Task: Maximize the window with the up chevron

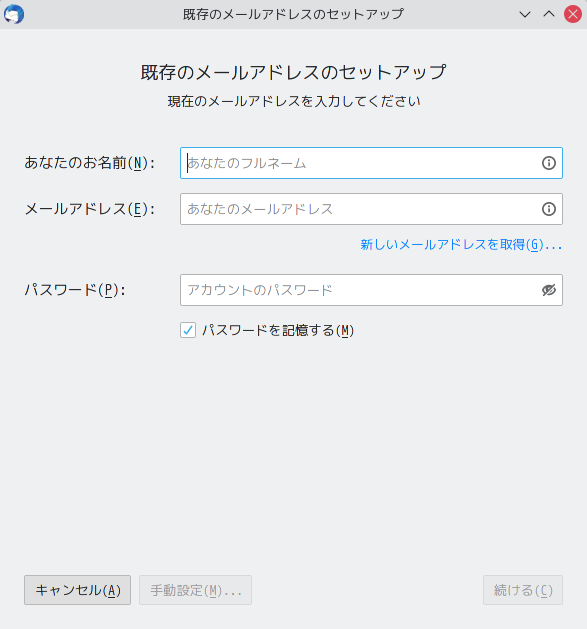Action: tap(549, 14)
